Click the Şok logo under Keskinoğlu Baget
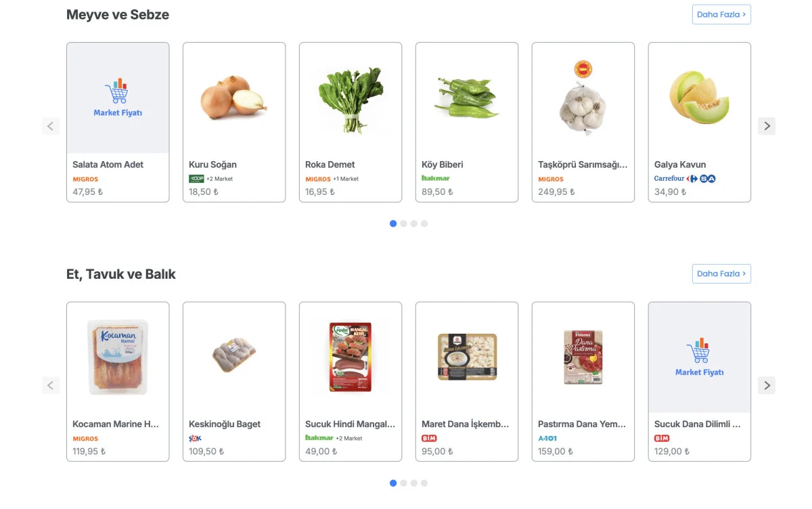The height and width of the screenshot is (509, 812). click(195, 439)
